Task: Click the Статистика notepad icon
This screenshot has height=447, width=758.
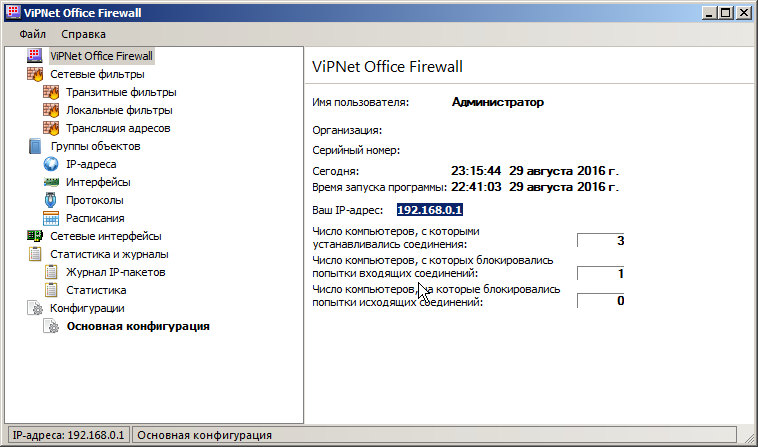Action: coord(51,290)
